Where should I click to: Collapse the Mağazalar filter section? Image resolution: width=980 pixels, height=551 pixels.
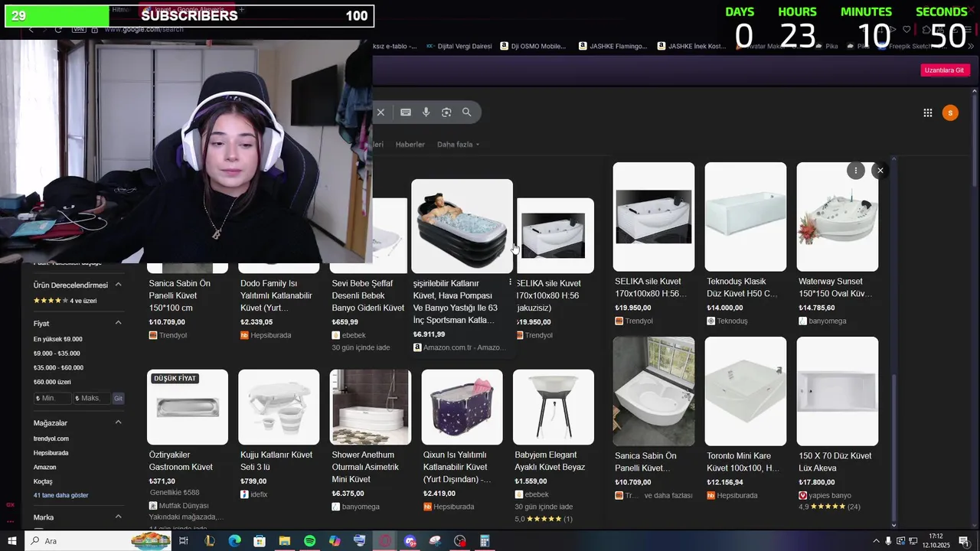coord(118,422)
